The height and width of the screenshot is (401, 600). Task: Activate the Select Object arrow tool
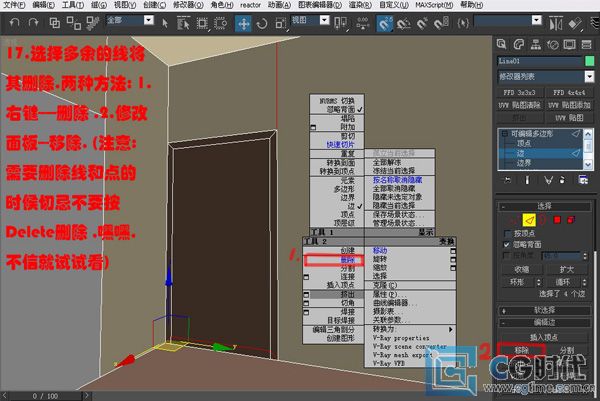click(165, 23)
